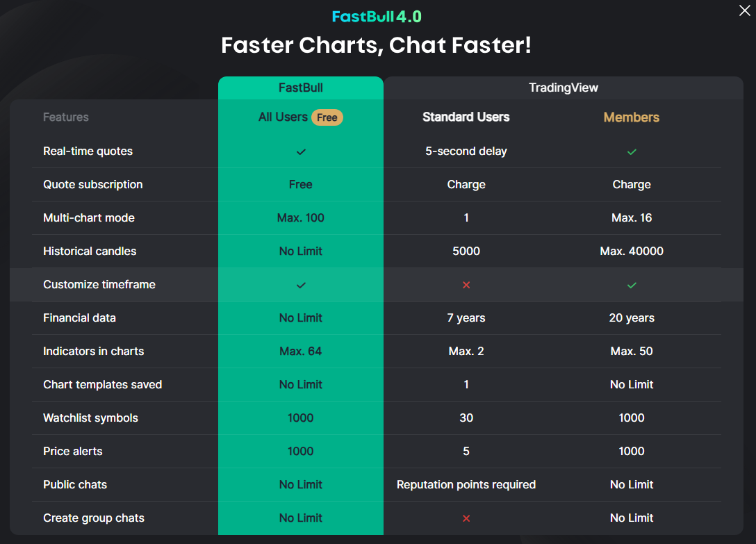Expand the Financial data row
756x544 pixels.
(x=79, y=318)
